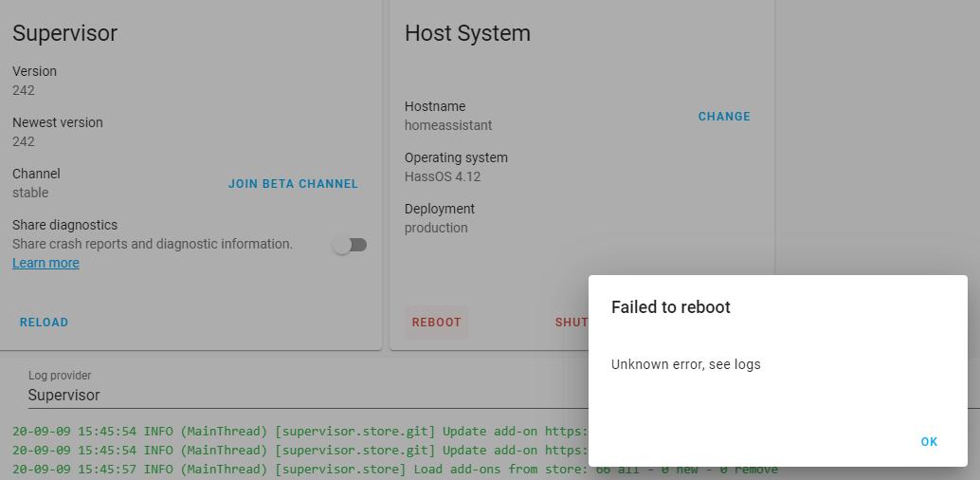
Task: Toggle the Share diagnostics switch
Action: click(x=350, y=245)
